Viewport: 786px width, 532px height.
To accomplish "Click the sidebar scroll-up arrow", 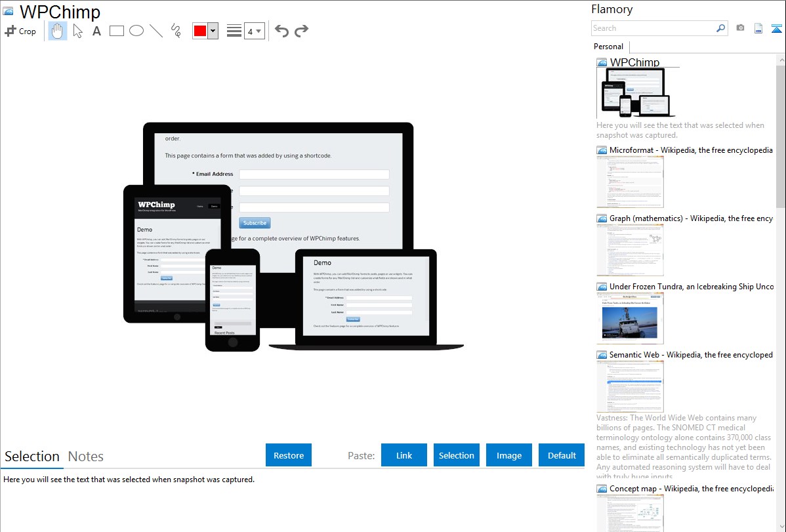I will point(781,60).
